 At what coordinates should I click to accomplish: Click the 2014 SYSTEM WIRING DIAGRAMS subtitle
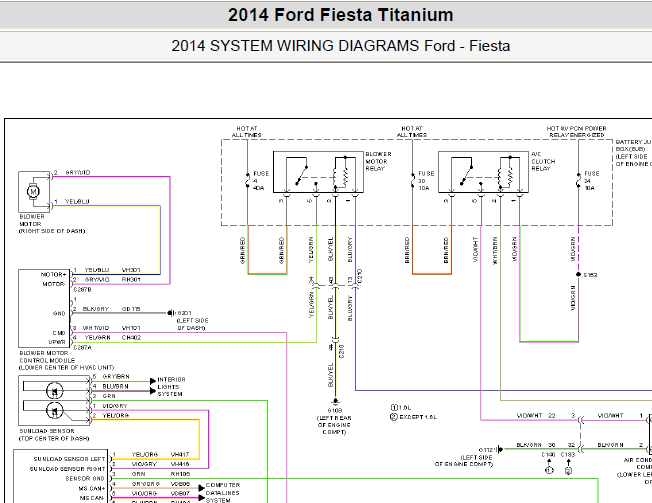pyautogui.click(x=341, y=46)
